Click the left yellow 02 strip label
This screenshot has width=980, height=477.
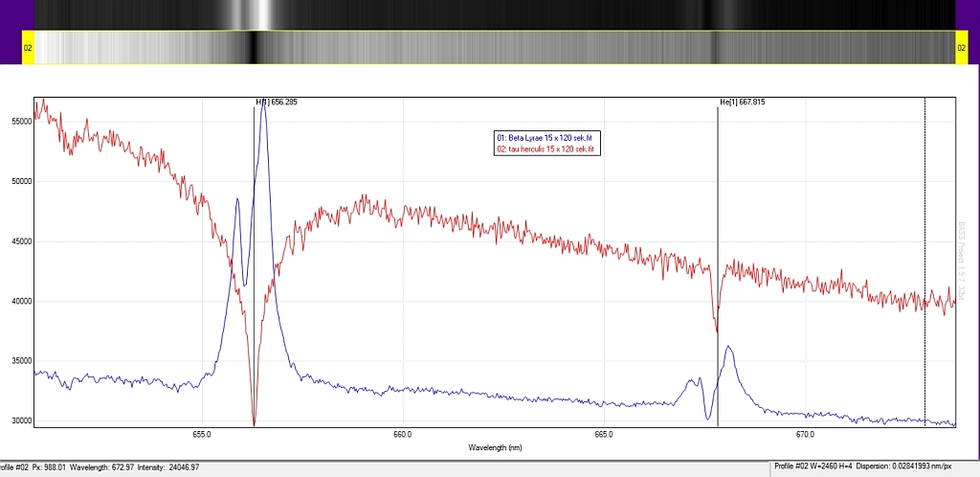coord(28,47)
